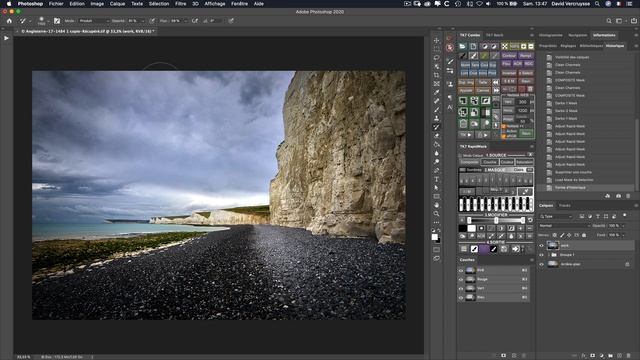Click the search magnifier in the options bar
Screen dimensions: 640x360
click(609, 20)
